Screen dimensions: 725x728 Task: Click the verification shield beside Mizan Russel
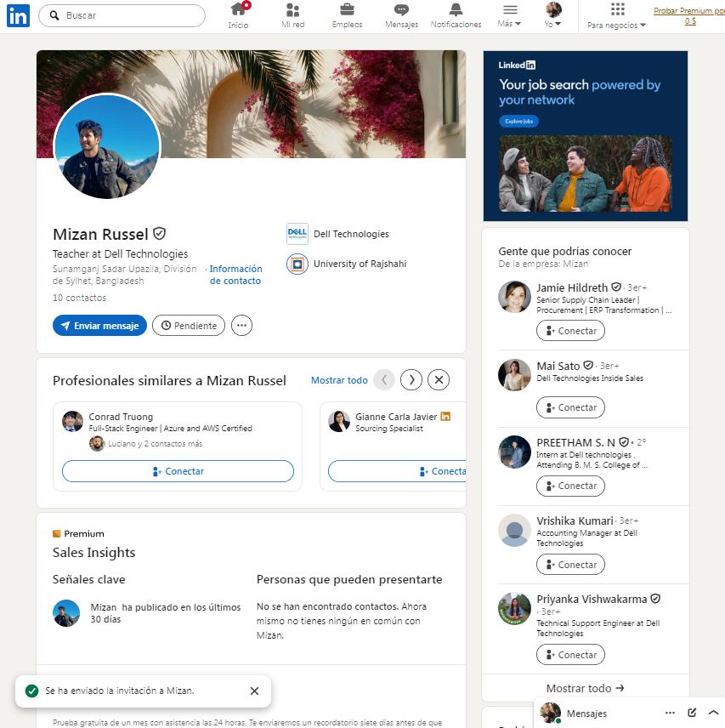click(x=159, y=234)
